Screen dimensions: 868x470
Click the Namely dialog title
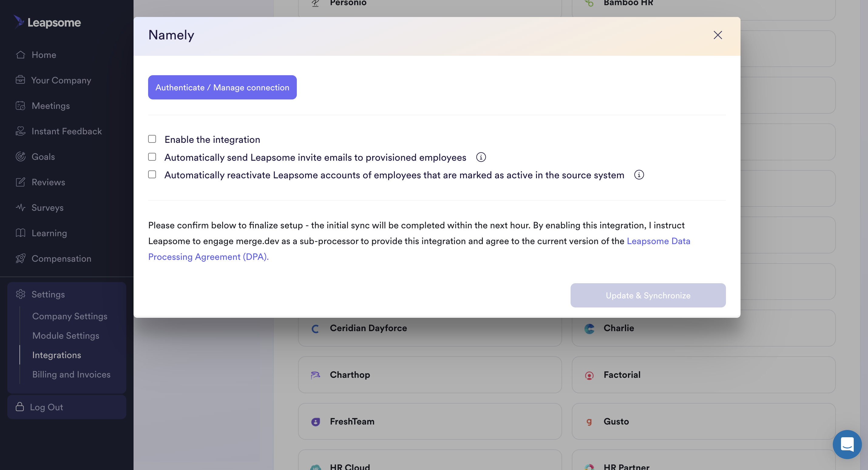click(x=171, y=35)
